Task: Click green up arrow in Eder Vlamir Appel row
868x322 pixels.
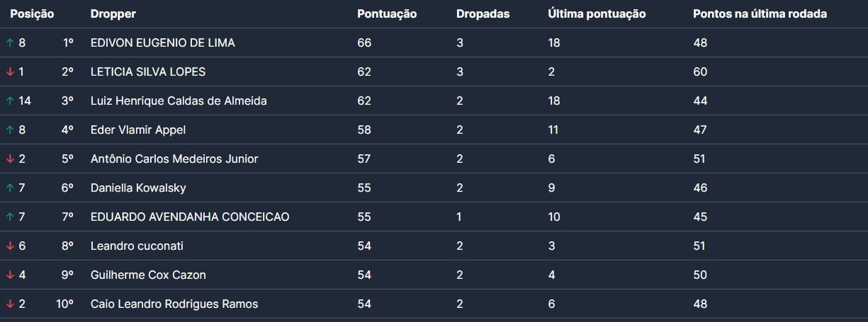Action: (x=10, y=130)
